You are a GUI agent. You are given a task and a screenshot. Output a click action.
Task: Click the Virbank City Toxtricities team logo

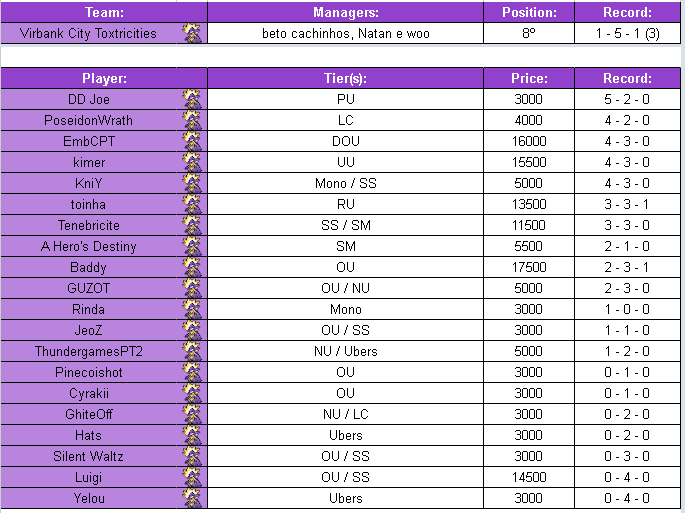(x=192, y=33)
